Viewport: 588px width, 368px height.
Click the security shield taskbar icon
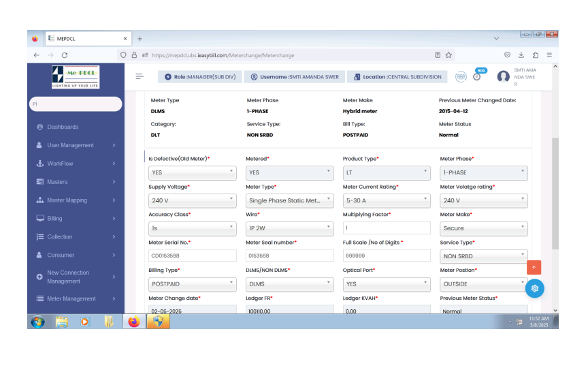pyautogui.click(x=158, y=322)
